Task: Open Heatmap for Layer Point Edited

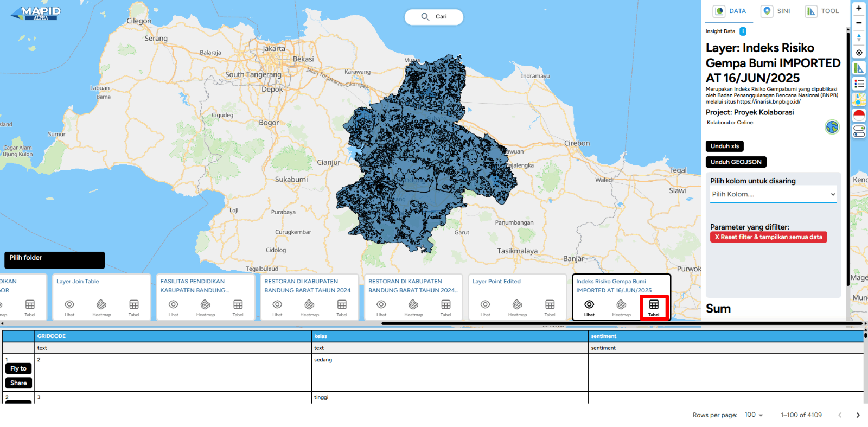Action: tap(518, 308)
